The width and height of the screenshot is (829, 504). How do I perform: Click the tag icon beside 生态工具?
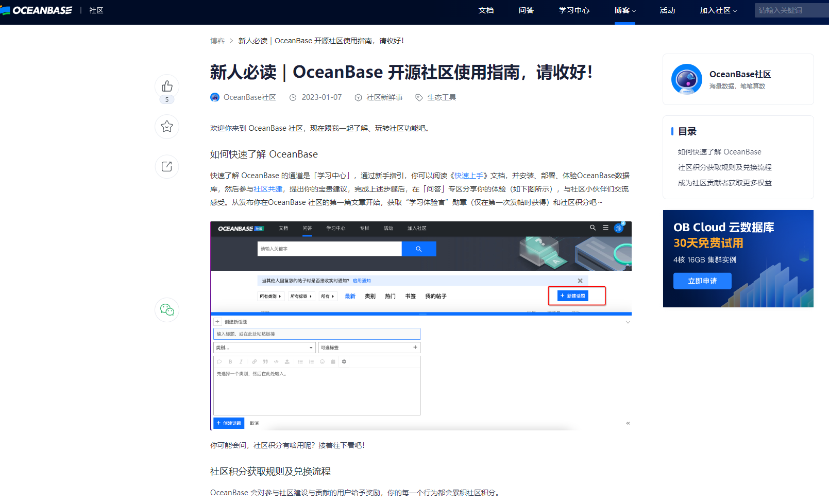pos(419,97)
